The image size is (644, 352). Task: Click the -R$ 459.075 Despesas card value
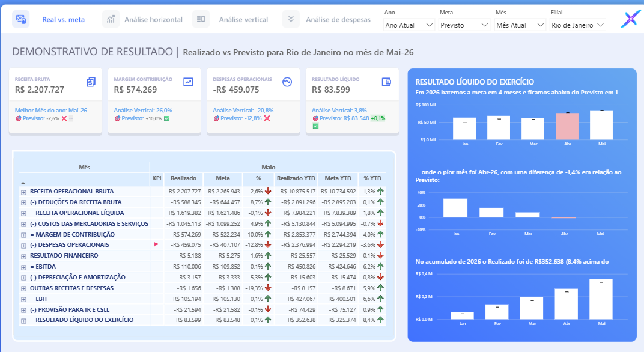pyautogui.click(x=235, y=90)
